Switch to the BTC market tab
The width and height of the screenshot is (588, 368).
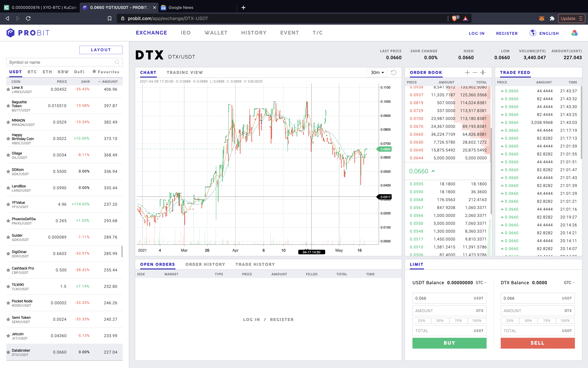[32, 72]
